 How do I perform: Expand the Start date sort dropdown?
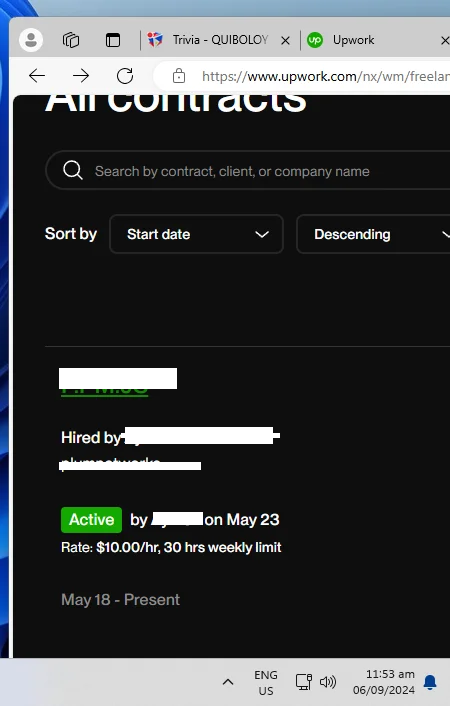[x=196, y=234]
